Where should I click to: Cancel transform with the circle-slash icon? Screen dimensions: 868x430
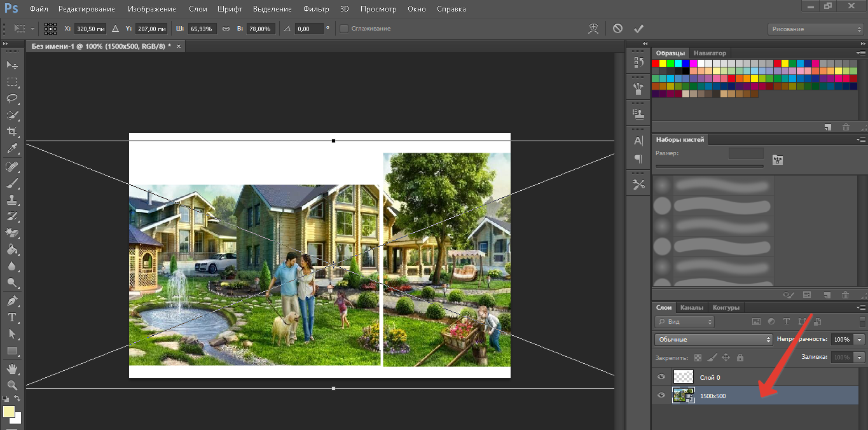[x=617, y=29]
